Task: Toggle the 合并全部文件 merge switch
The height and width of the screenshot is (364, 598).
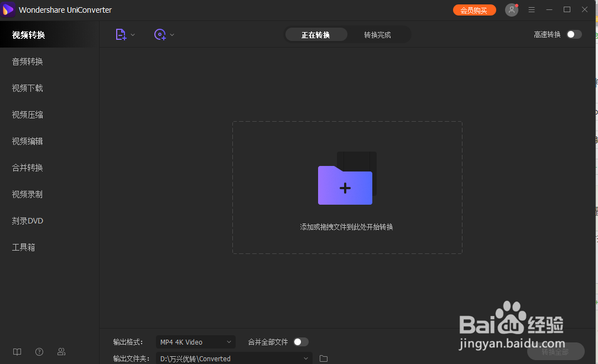Action: pyautogui.click(x=300, y=341)
